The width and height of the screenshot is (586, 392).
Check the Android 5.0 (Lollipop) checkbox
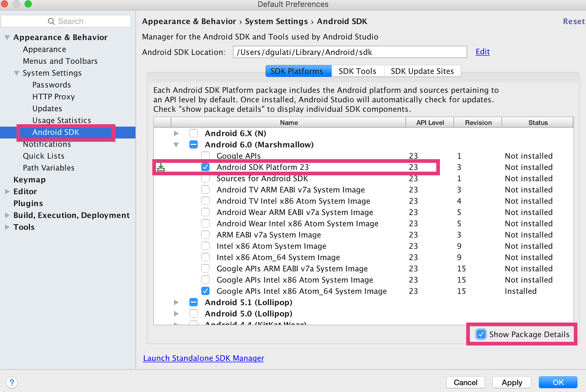pos(193,314)
